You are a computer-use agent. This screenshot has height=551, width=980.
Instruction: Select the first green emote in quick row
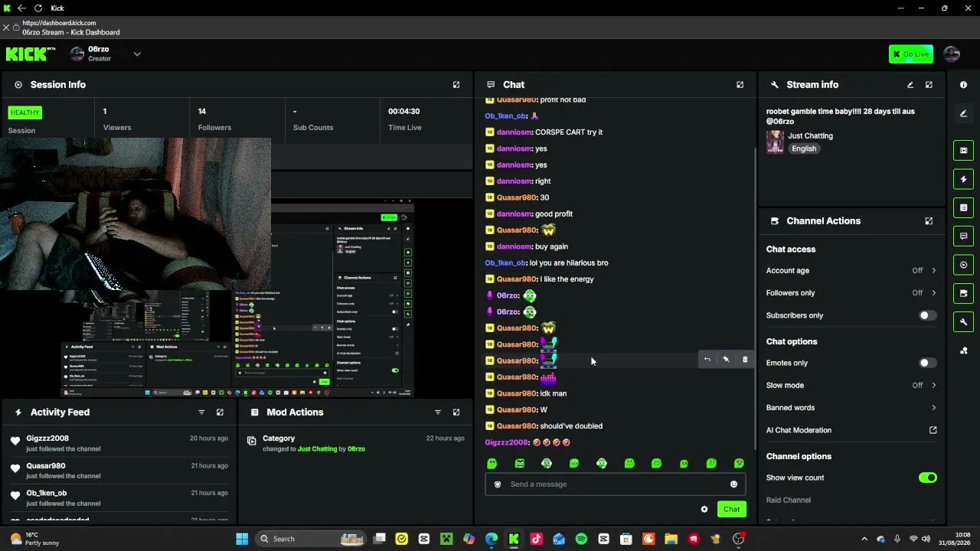coord(492,464)
